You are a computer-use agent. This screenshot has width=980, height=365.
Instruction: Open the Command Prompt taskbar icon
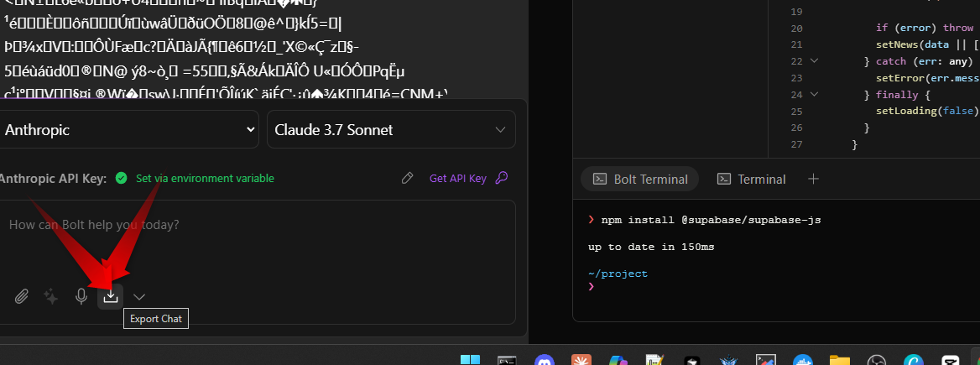507,361
